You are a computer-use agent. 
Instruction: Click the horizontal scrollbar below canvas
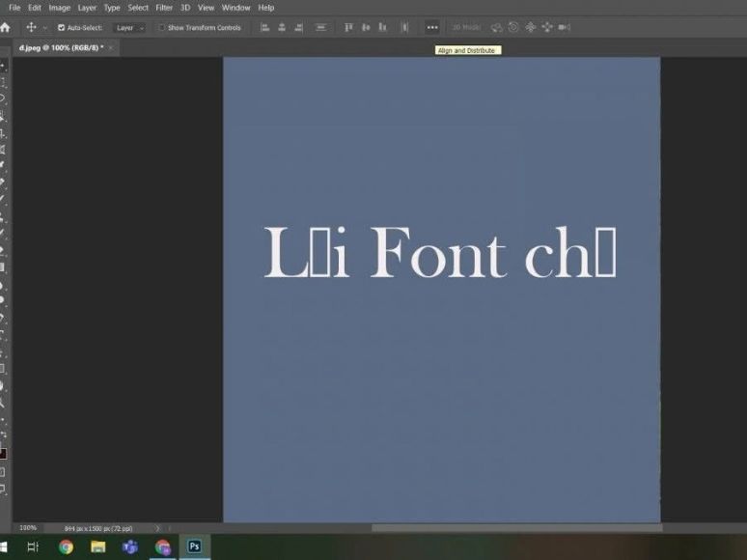[516, 528]
